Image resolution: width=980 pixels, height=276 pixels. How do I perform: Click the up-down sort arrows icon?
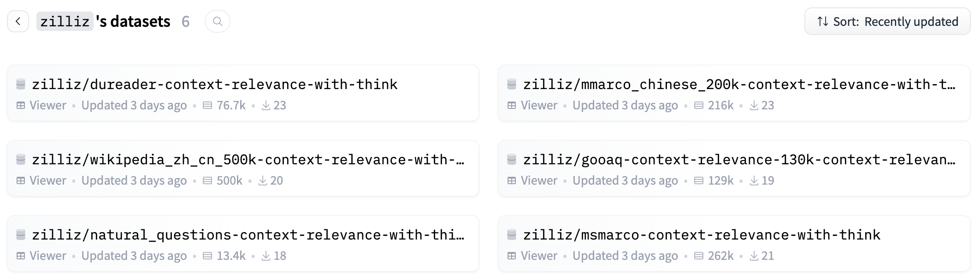coord(822,21)
